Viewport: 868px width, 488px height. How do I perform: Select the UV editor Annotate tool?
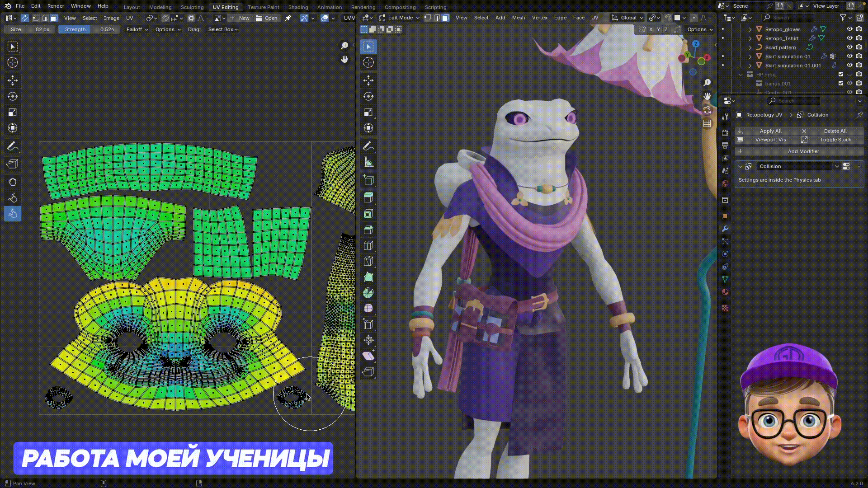13,146
